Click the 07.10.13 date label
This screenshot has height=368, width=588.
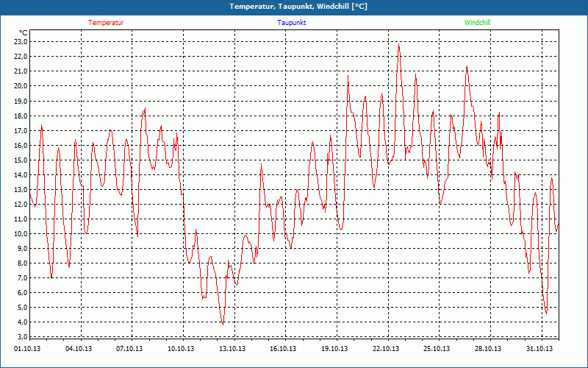(129, 349)
